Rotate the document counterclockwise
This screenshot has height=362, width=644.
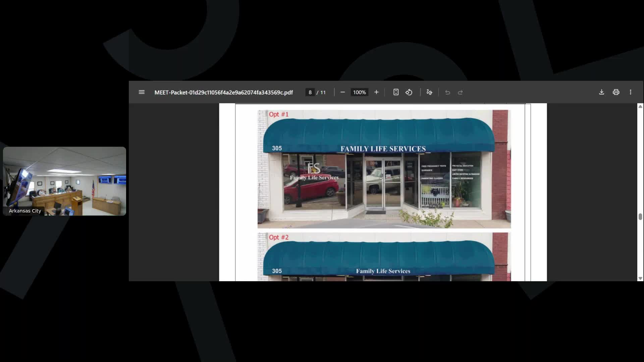[409, 92]
